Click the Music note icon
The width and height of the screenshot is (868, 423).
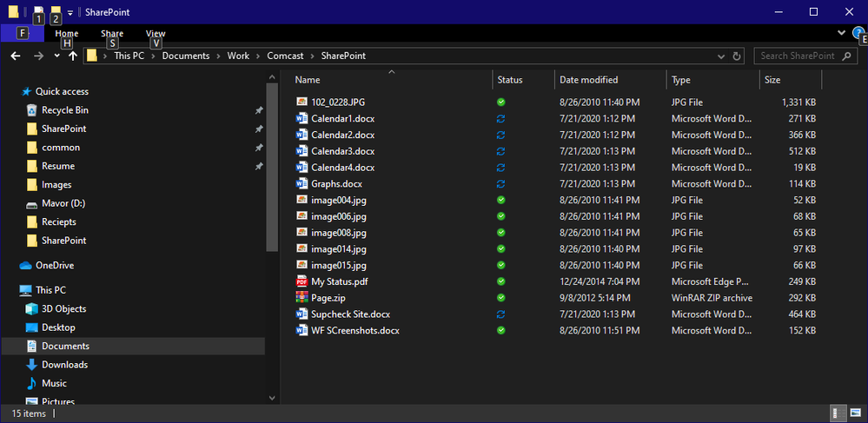point(32,383)
